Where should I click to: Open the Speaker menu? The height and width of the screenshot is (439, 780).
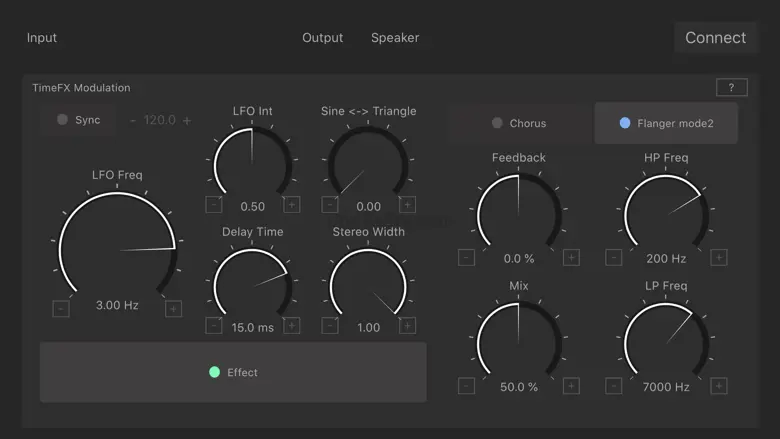(395, 38)
